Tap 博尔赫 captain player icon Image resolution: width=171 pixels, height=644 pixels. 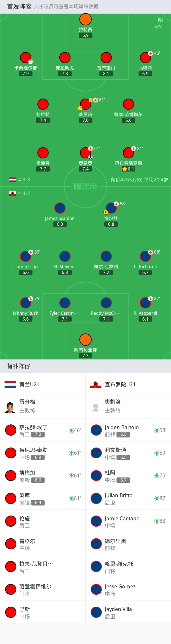pyautogui.click(x=111, y=208)
